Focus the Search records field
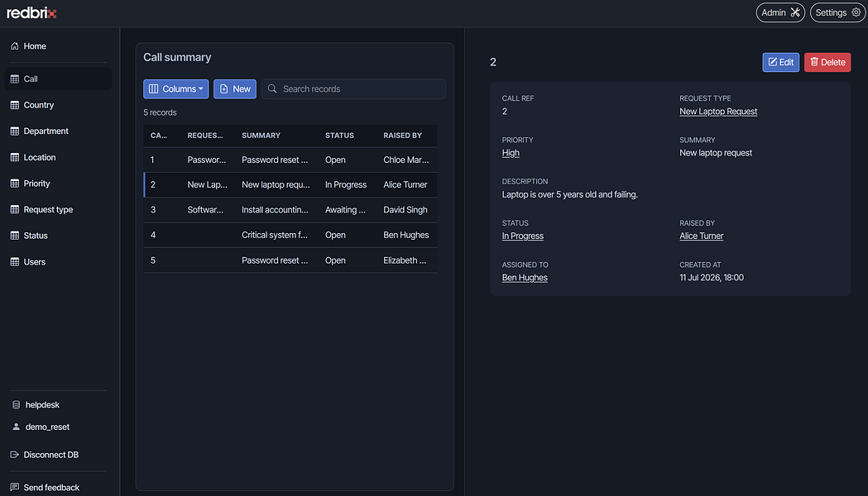The width and height of the screenshot is (868, 496). (353, 89)
